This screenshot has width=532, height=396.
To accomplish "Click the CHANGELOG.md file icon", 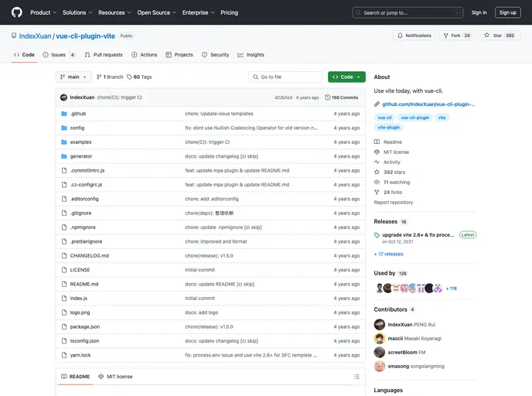I will tap(63, 256).
